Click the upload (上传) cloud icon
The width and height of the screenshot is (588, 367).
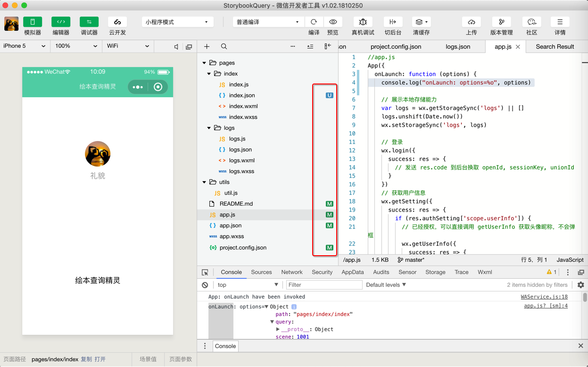(x=471, y=22)
